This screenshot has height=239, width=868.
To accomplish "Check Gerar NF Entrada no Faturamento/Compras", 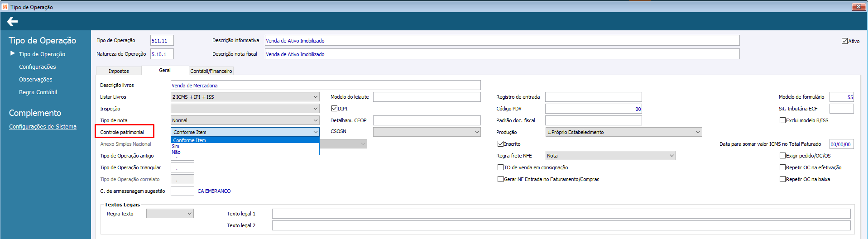I will (x=500, y=179).
